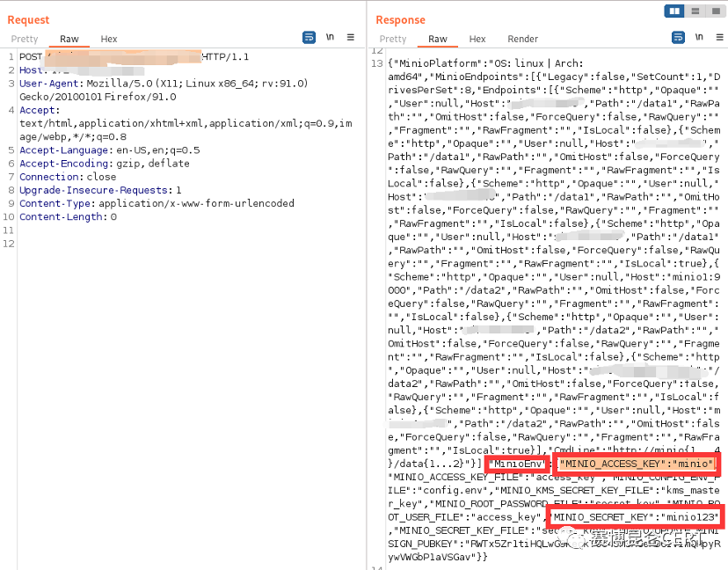The width and height of the screenshot is (728, 570).
Task: Click the Upgrade-Insecure-Requests header line
Action: coord(100,190)
